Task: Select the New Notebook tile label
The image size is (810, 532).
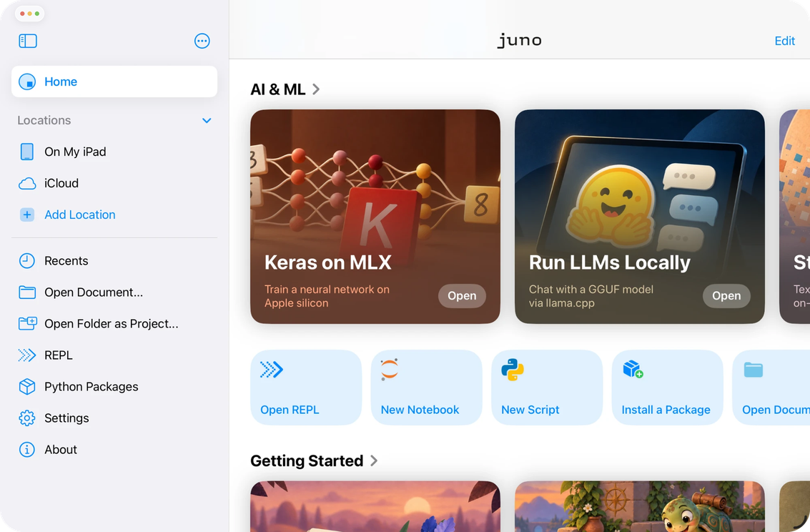Action: 420,410
